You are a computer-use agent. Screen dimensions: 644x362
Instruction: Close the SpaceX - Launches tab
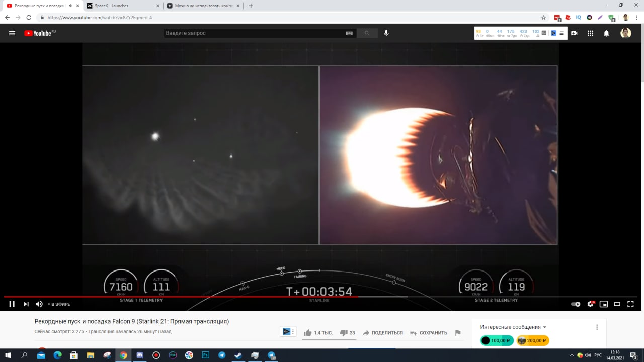[x=157, y=6]
